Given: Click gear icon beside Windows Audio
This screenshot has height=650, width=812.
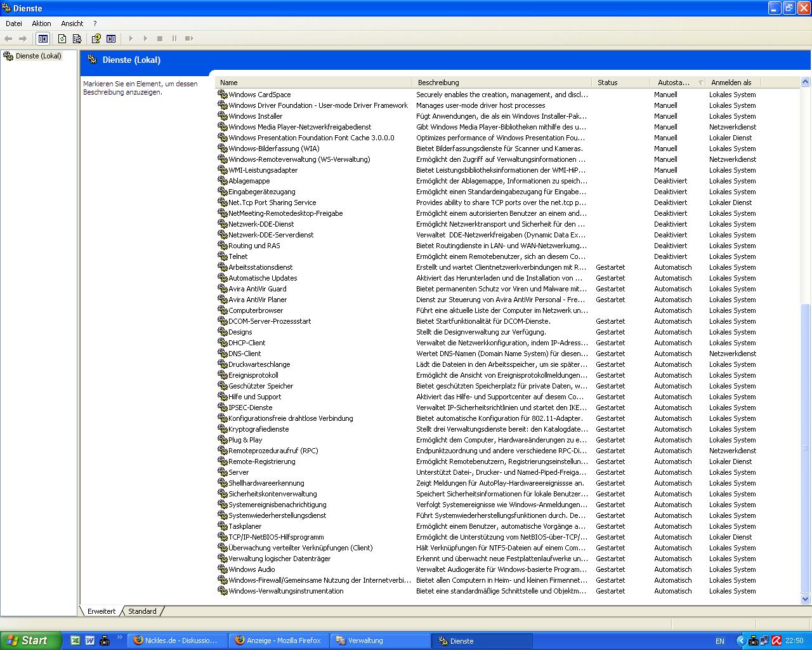Looking at the screenshot, I should pos(223,569).
